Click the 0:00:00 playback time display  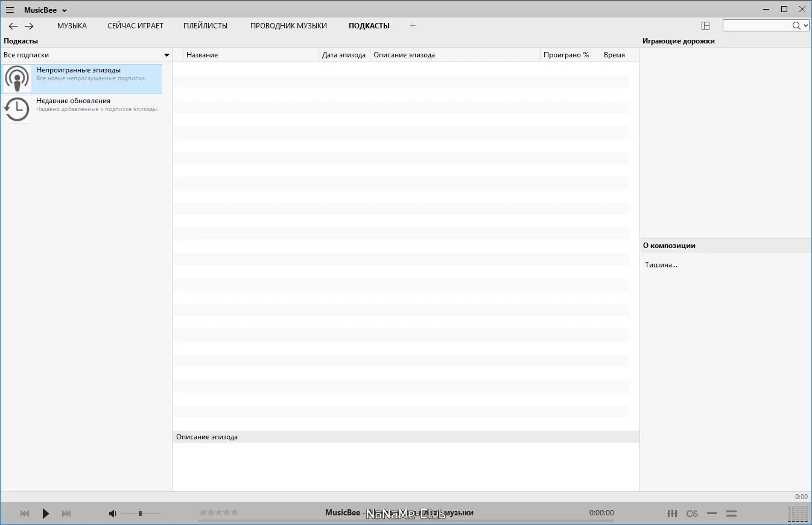[x=601, y=513]
